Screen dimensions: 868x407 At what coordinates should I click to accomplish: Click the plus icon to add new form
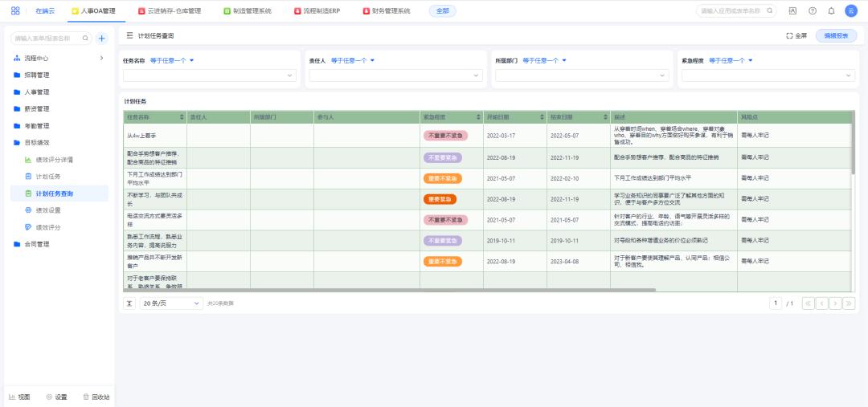pyautogui.click(x=101, y=38)
